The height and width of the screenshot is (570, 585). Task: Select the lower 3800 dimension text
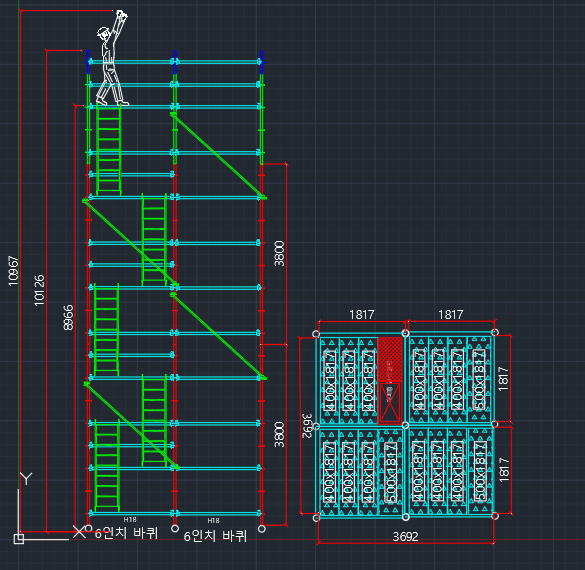pos(279,434)
